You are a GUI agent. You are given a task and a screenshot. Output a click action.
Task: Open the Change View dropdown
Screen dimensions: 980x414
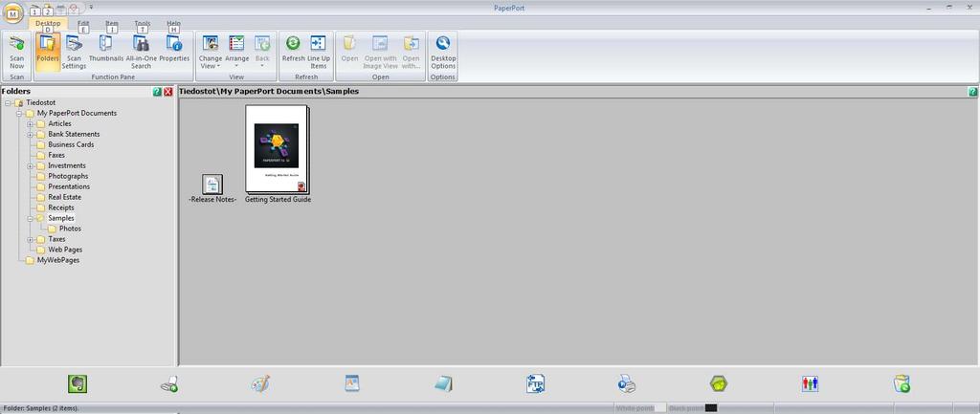(x=211, y=53)
